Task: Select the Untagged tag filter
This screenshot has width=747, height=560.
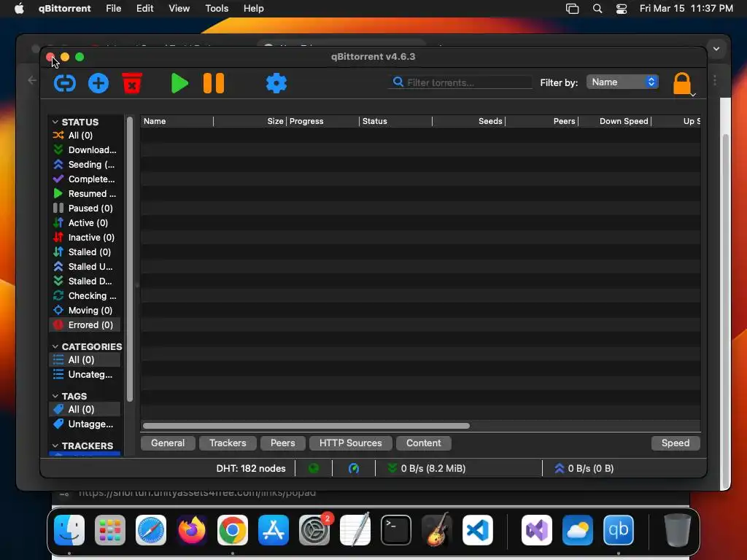Action: [85, 424]
